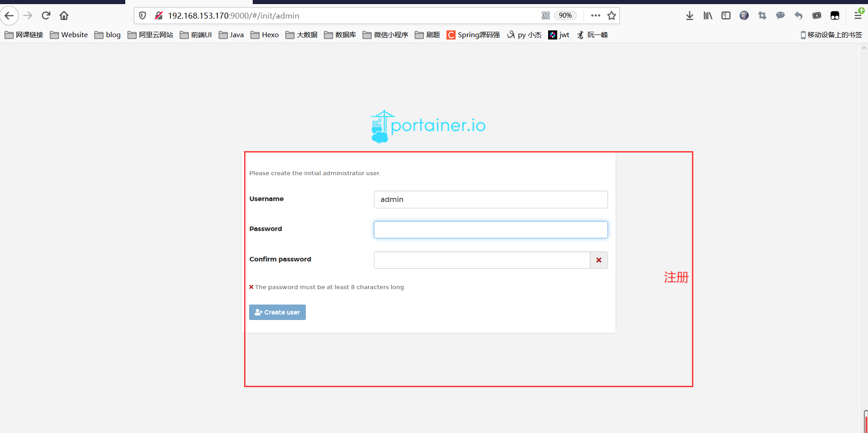This screenshot has height=433, width=868.
Task: Click the portainer.io logo
Action: (x=428, y=126)
